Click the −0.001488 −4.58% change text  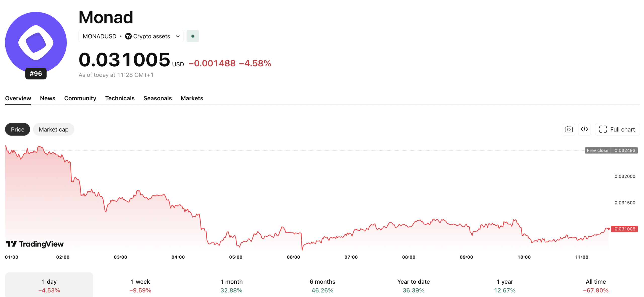[230, 63]
